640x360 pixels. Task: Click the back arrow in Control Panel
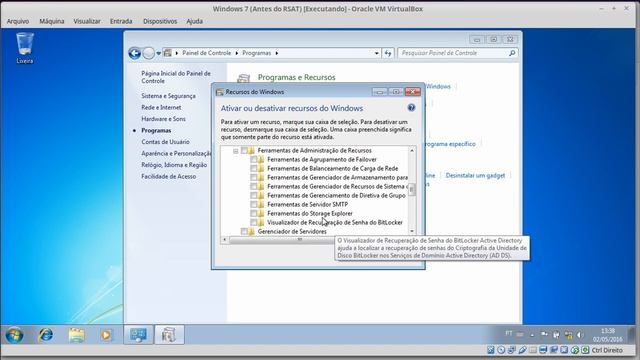point(134,53)
